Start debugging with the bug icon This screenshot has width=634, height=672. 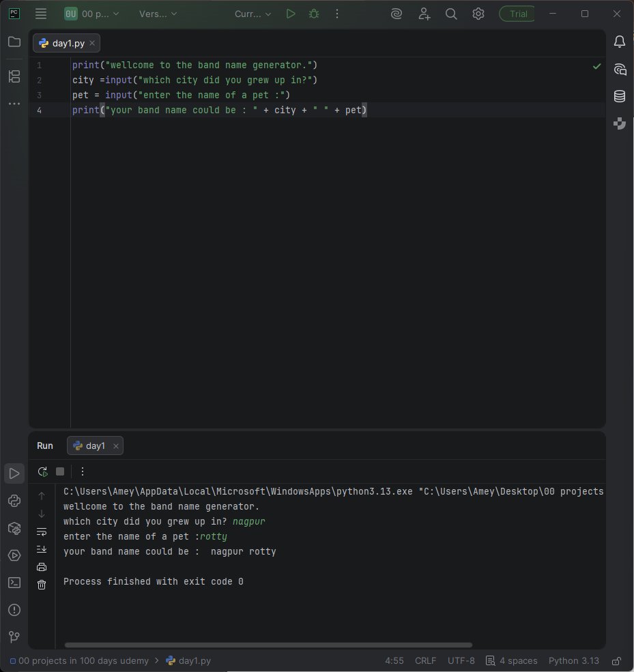click(314, 14)
